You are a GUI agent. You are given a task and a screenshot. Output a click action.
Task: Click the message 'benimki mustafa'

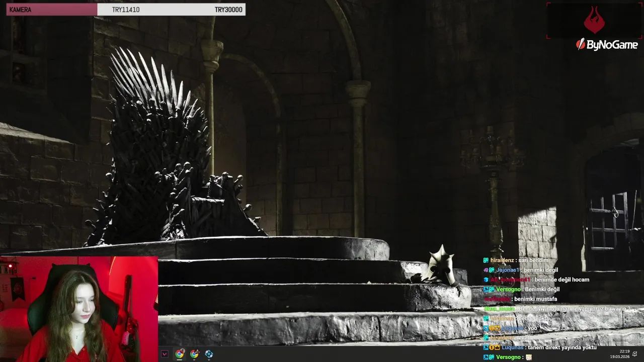[x=535, y=299]
